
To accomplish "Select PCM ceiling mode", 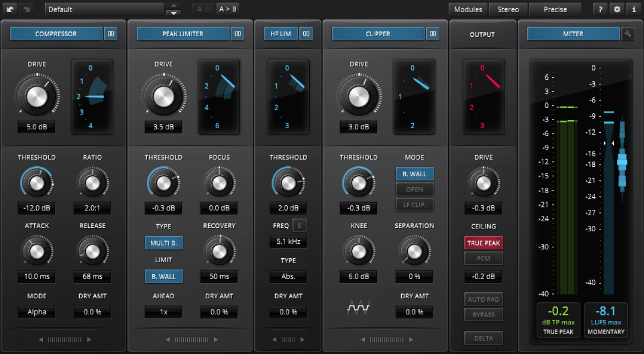I will coord(483,259).
